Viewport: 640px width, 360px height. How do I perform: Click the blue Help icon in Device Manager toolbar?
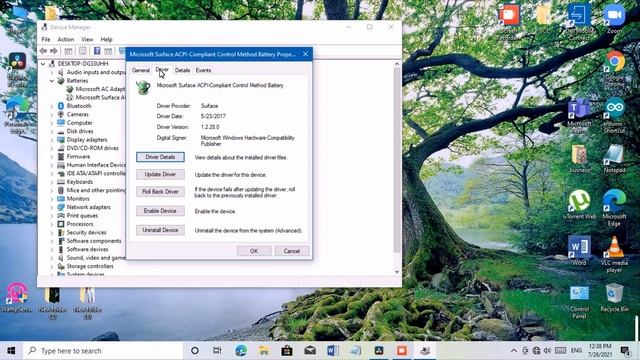point(97,51)
